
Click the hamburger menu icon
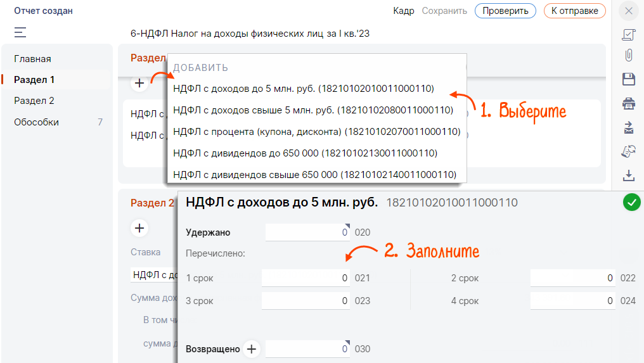20,32
